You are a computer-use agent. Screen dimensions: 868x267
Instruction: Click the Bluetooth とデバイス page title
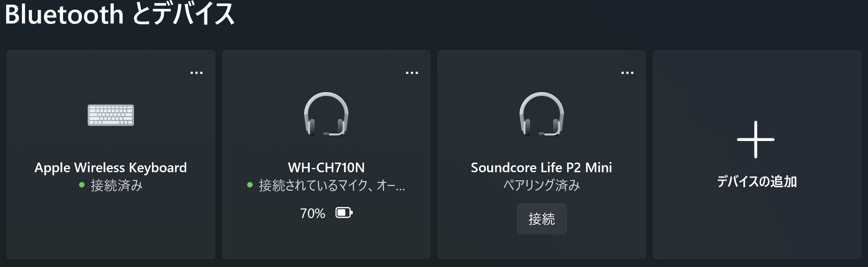[x=120, y=14]
